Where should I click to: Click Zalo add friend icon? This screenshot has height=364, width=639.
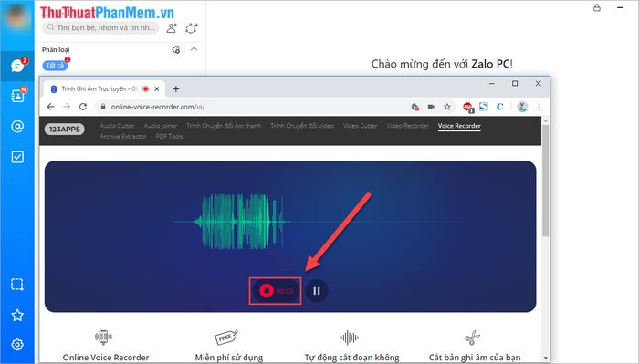point(172,28)
